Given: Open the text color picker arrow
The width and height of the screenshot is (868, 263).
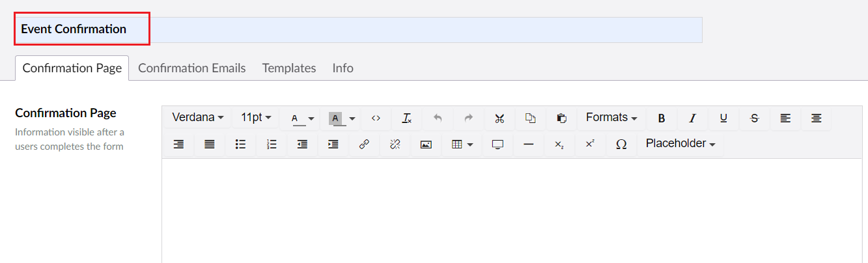Looking at the screenshot, I should click(x=311, y=119).
